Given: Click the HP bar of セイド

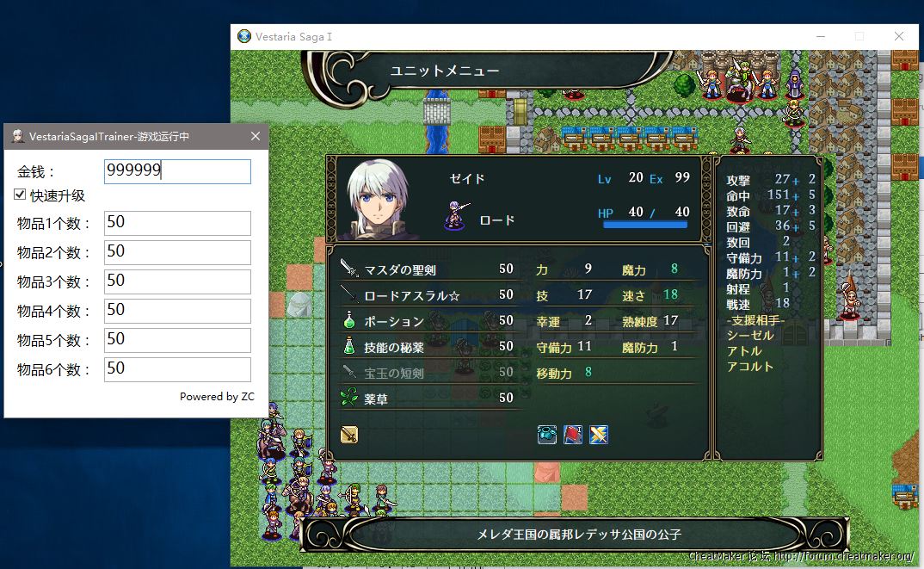Looking at the screenshot, I should pyautogui.click(x=644, y=225).
